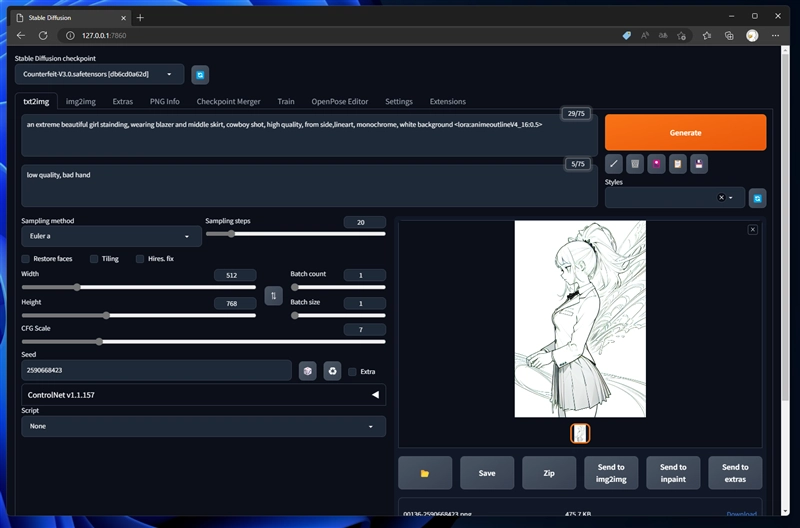Refresh the Styles list
This screenshot has height=528, width=800.
758,198
